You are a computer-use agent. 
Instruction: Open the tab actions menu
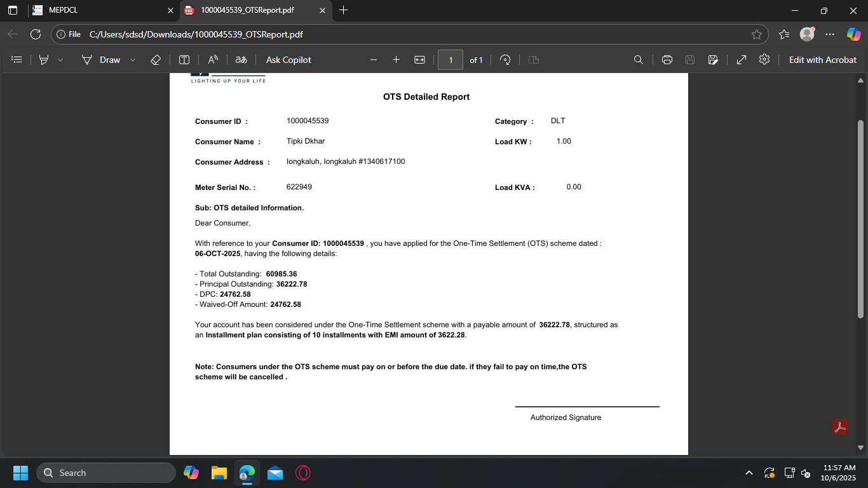pyautogui.click(x=13, y=10)
